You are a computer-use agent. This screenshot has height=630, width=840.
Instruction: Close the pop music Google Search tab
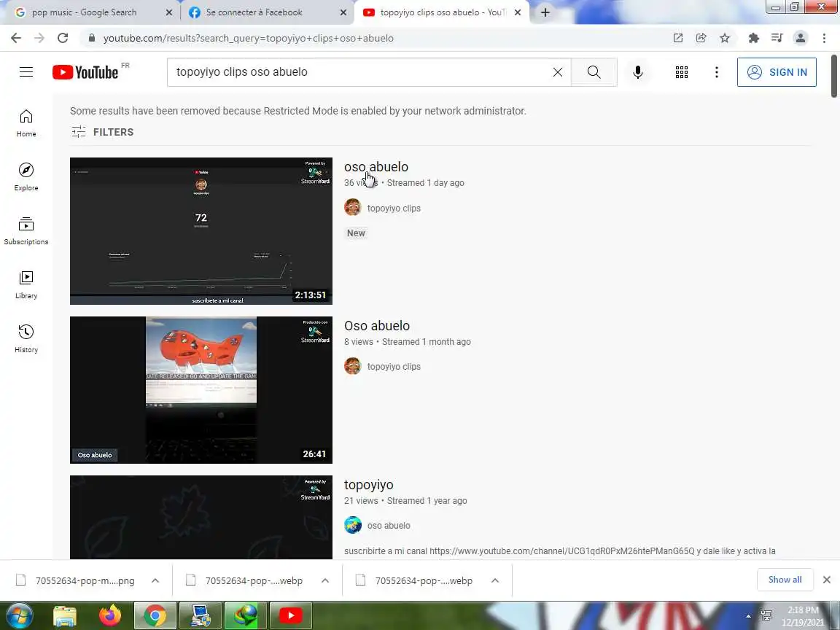pos(169,12)
